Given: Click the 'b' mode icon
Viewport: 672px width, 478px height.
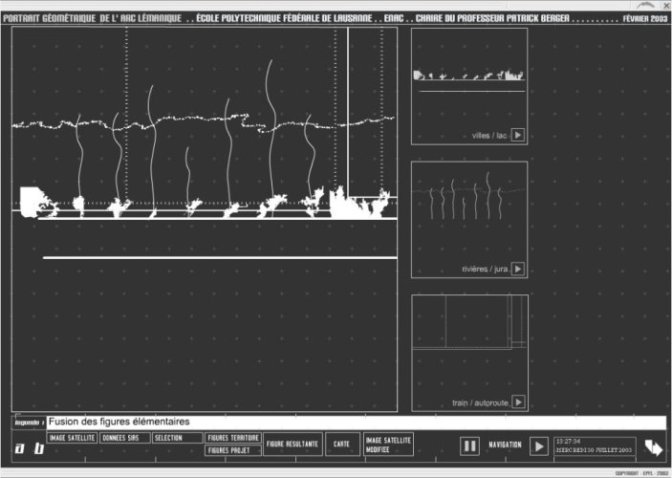Looking at the screenshot, I should (x=39, y=448).
